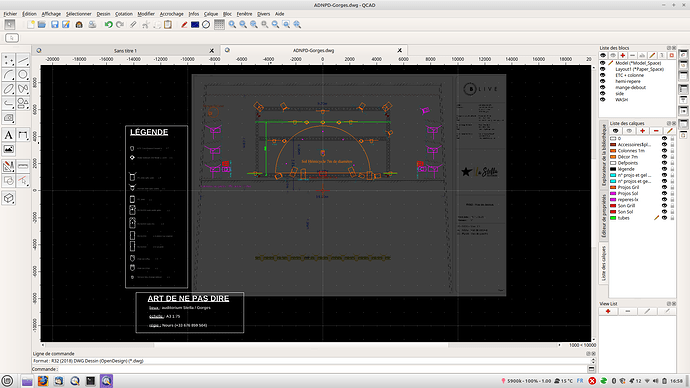Toggle visibility of layer 'Décor 7m'
This screenshot has height=388, width=690.
click(x=664, y=157)
